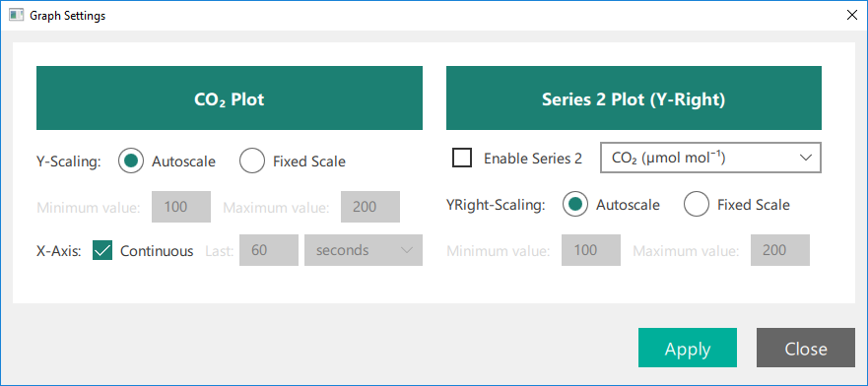The width and height of the screenshot is (868, 386).
Task: Click the CO₂ Plot header
Action: [x=230, y=98]
